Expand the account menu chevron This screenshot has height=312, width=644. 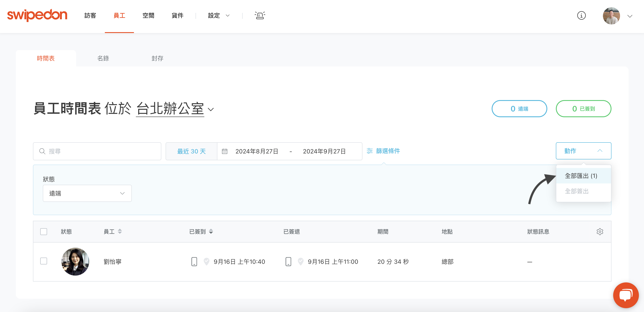coord(630,16)
